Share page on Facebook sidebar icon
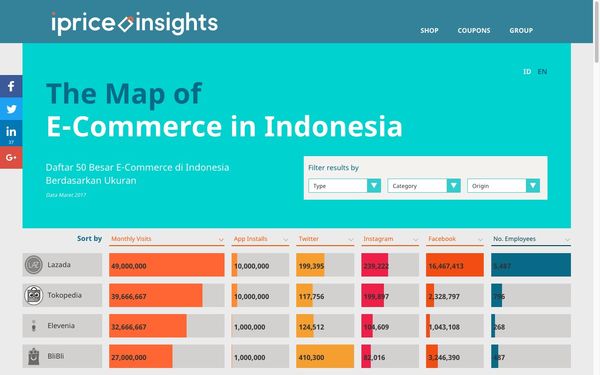 coord(11,86)
